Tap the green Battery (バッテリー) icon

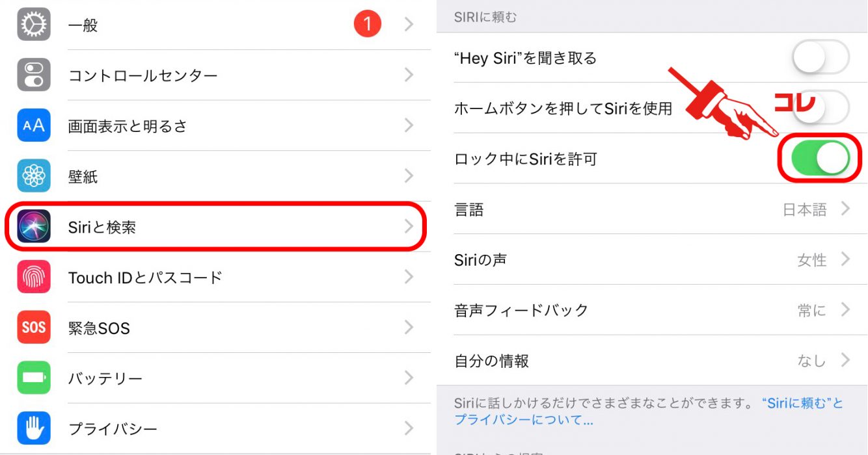coord(33,378)
